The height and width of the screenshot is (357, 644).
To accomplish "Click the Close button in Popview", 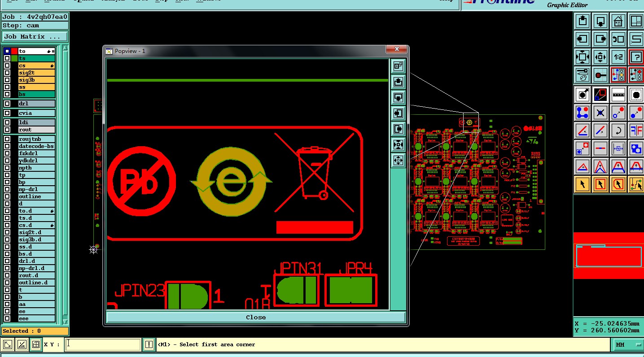I will tap(256, 317).
